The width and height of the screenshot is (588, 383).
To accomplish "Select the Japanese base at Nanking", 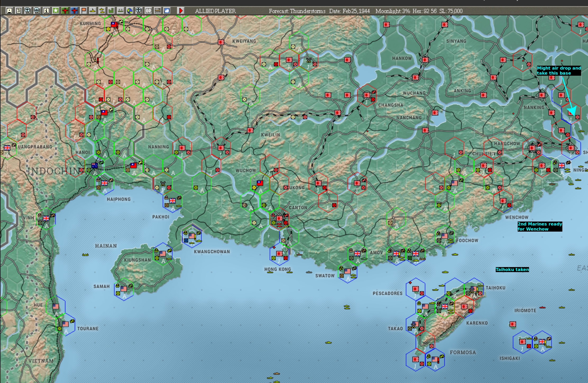I will click(542, 95).
